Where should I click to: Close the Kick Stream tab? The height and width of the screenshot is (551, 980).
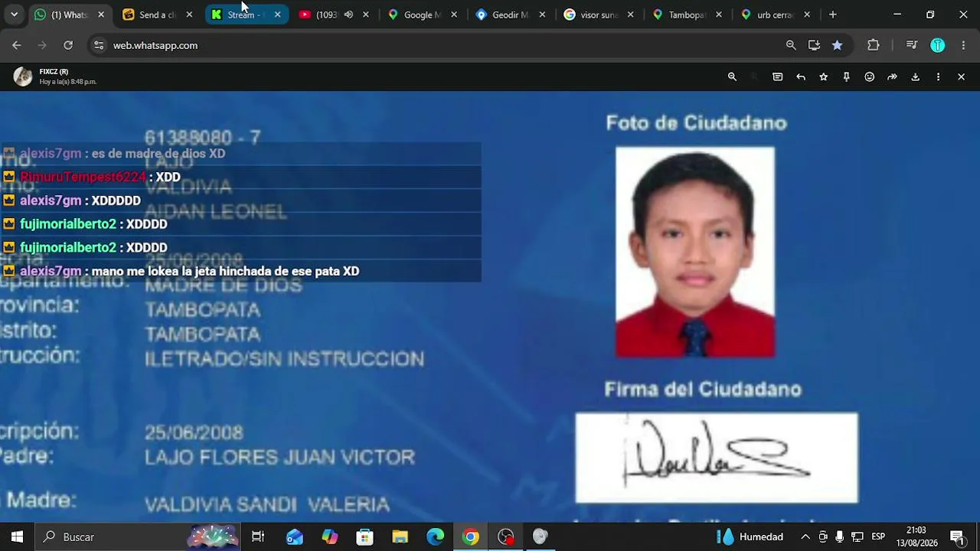tap(277, 15)
